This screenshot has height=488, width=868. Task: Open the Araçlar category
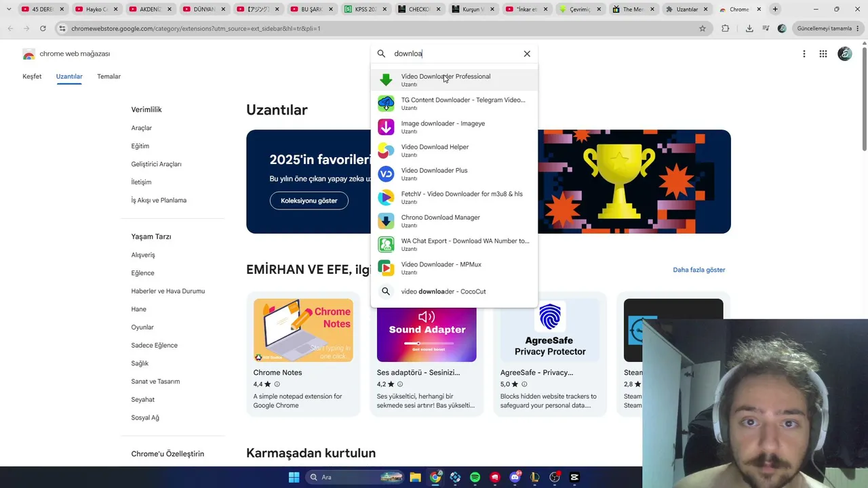coord(142,128)
